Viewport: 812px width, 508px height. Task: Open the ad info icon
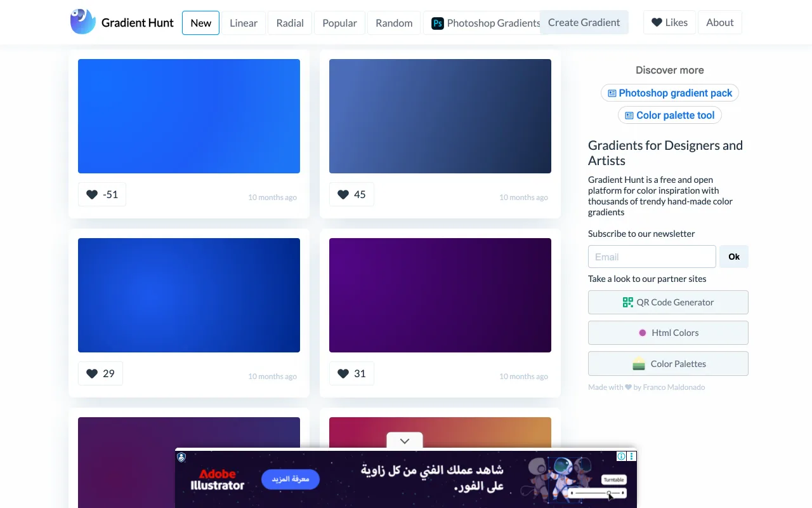pyautogui.click(x=622, y=456)
